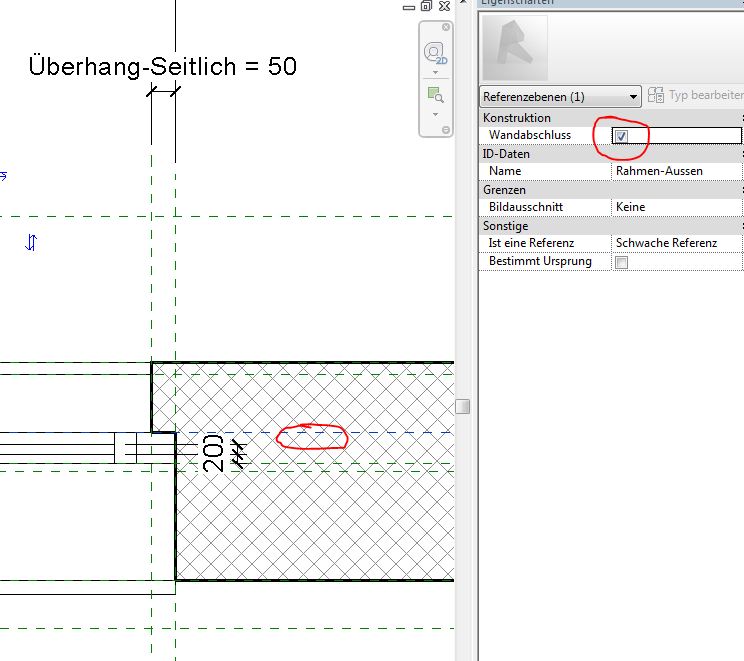Screen dimensions: 744x661
Task: Restore down the drawing view window
Action: coord(426,6)
